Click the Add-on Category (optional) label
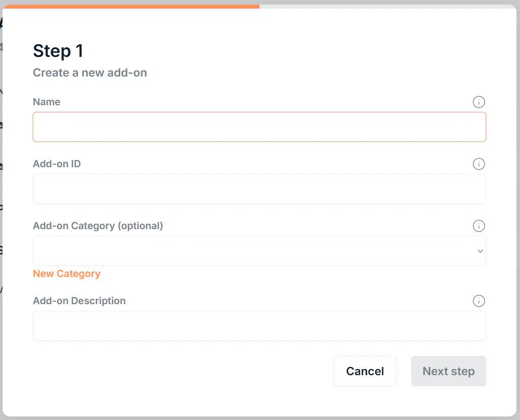Viewport: 520px width, 420px height. point(98,226)
